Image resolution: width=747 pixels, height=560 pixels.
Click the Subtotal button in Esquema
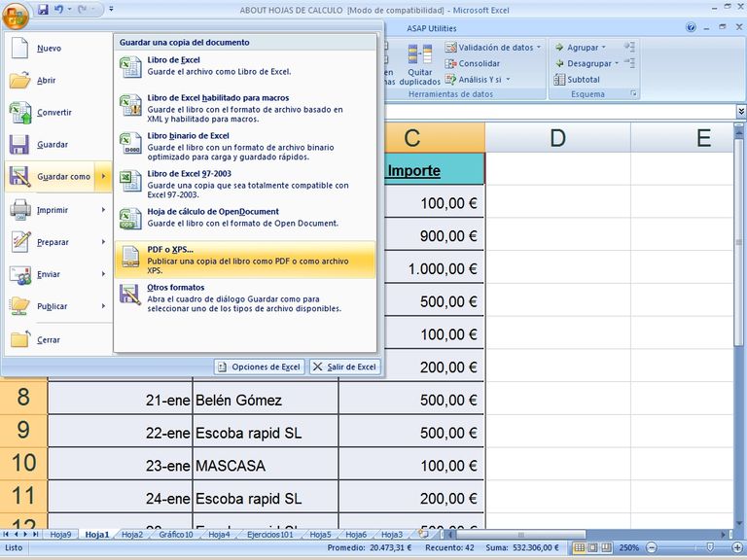point(577,80)
